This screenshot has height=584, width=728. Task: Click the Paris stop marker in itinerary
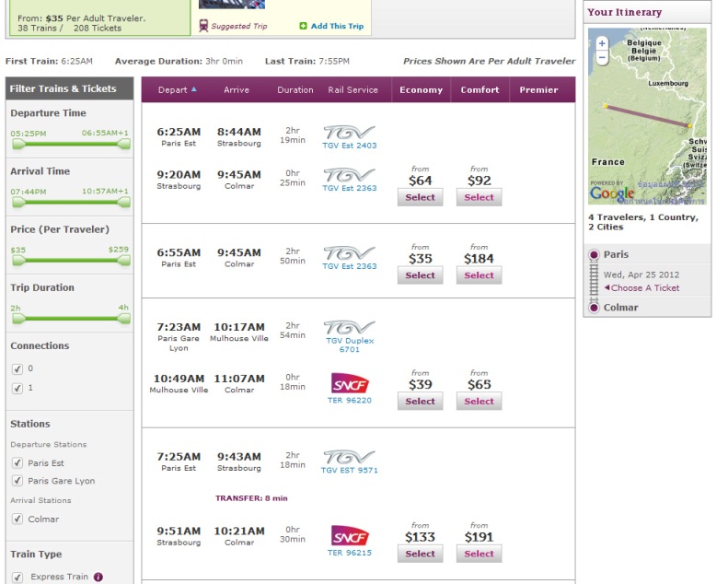pyautogui.click(x=594, y=254)
